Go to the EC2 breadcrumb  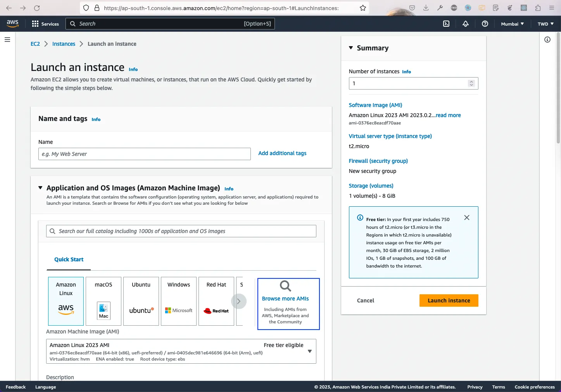point(35,44)
